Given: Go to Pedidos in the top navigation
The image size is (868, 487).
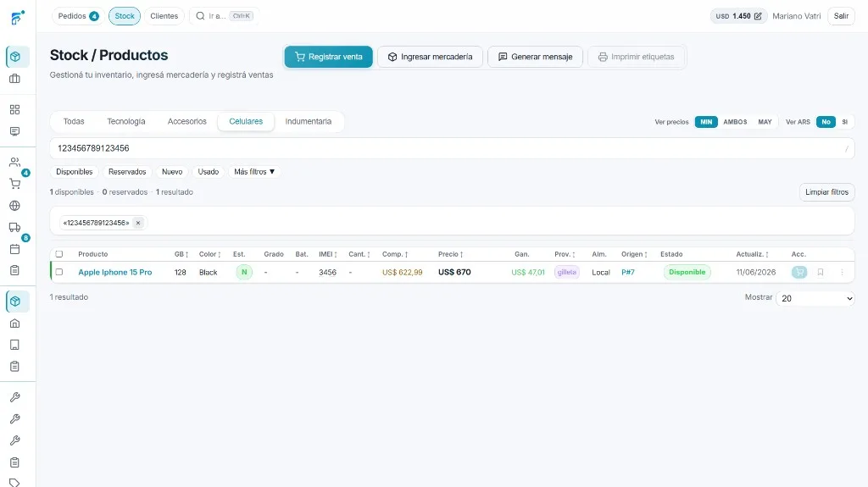Looking at the screenshot, I should [78, 16].
